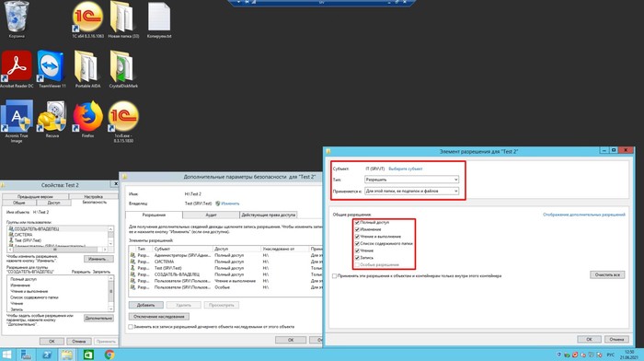The width and height of the screenshot is (644, 361).
Task: Click Изменить button in Свойства window
Action: (98, 259)
